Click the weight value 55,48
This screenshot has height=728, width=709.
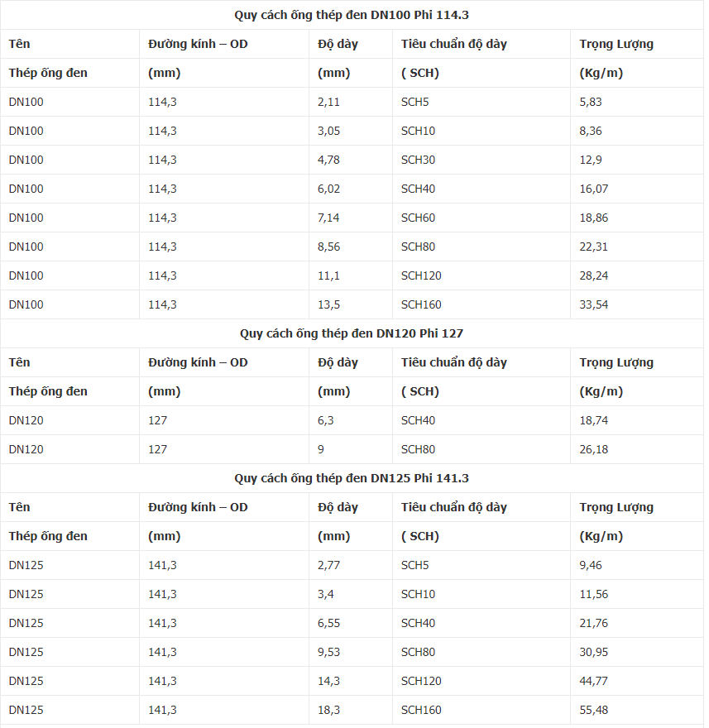tap(594, 710)
